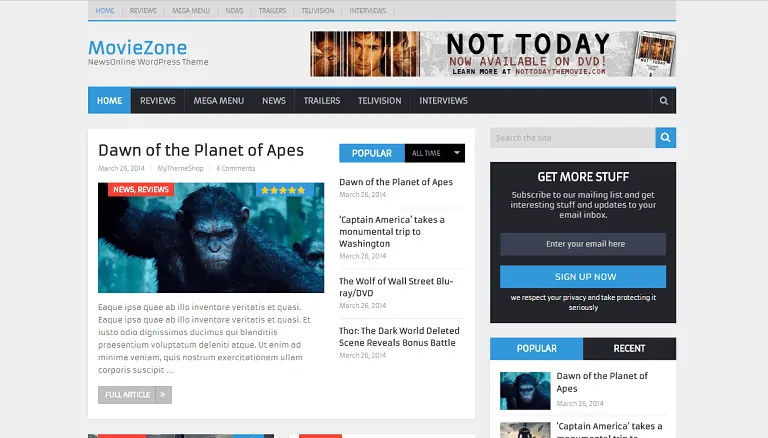Click the Not Today DVD banner ad
Screen dimensions: 768x438
coord(493,54)
